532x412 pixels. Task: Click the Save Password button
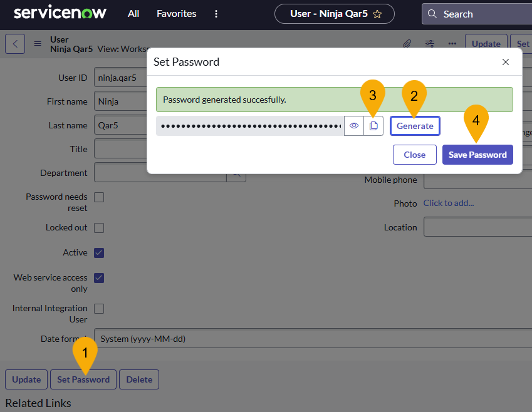(477, 154)
